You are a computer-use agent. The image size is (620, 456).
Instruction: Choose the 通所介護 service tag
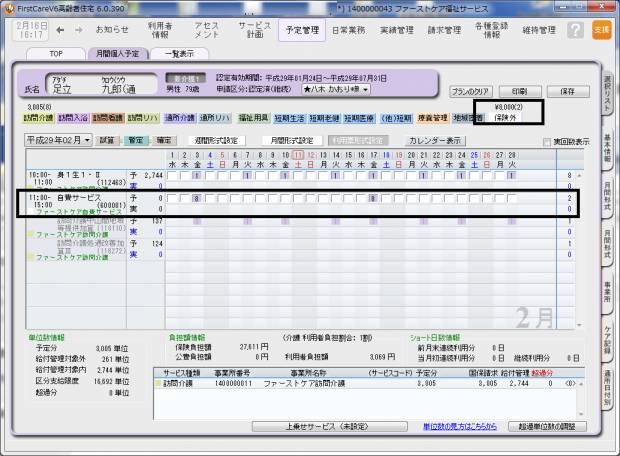tap(179, 117)
